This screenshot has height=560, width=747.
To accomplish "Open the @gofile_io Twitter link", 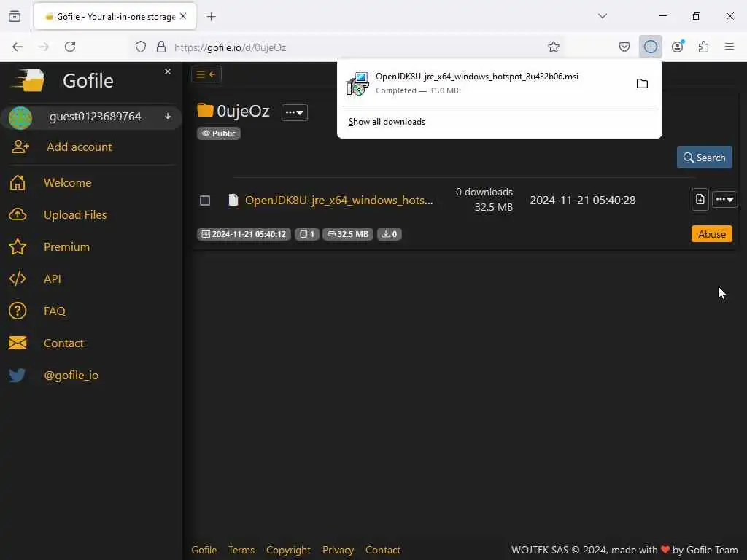I will click(71, 376).
